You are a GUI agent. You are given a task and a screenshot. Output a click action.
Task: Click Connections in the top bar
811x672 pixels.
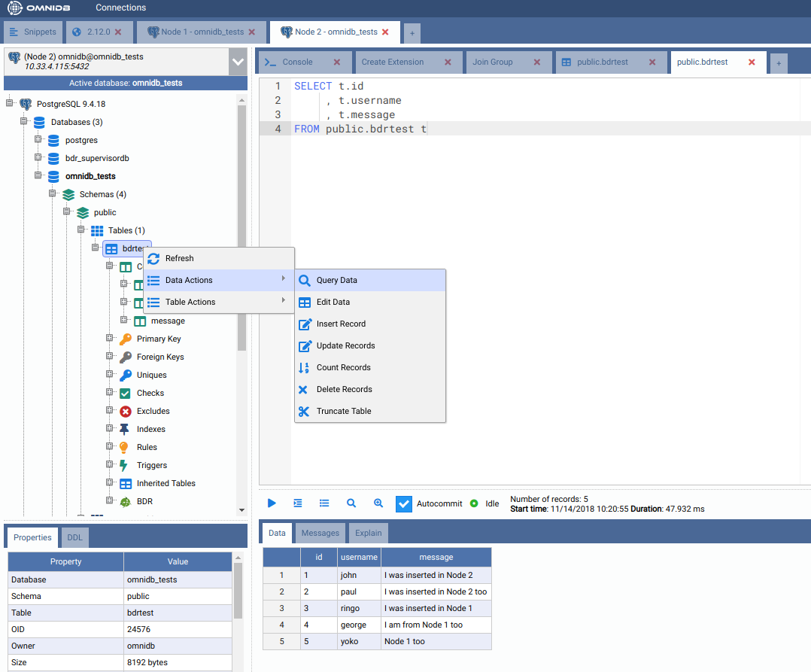pos(120,8)
